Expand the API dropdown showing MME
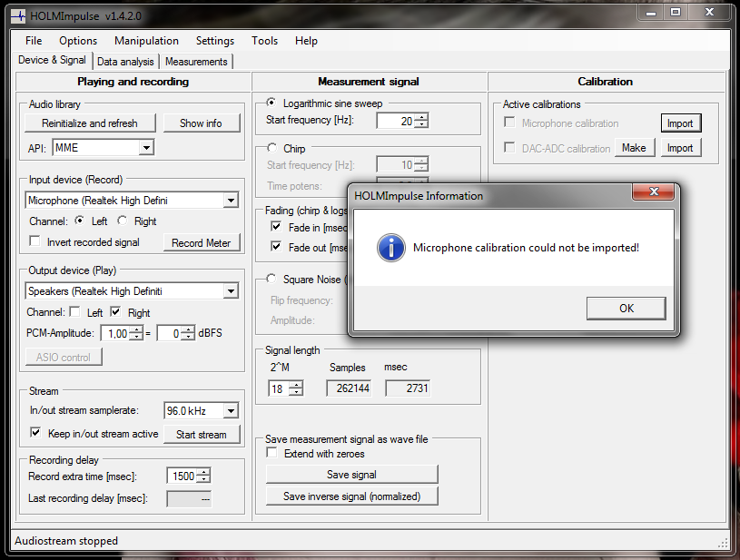The height and width of the screenshot is (560, 740). [x=147, y=148]
